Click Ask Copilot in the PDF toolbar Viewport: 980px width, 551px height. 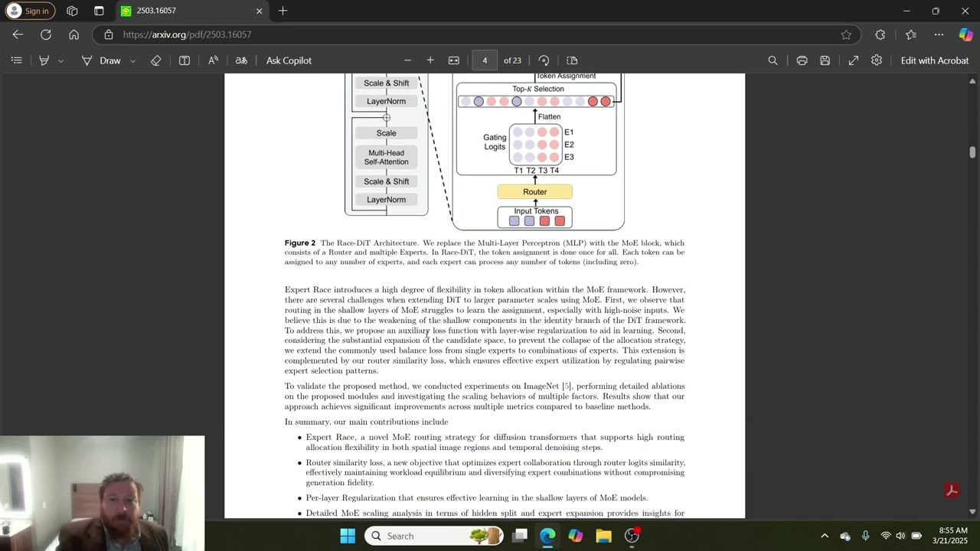pyautogui.click(x=289, y=60)
